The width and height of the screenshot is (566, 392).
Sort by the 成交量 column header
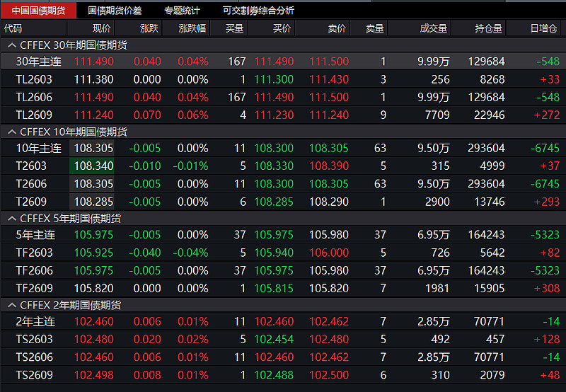420,28
